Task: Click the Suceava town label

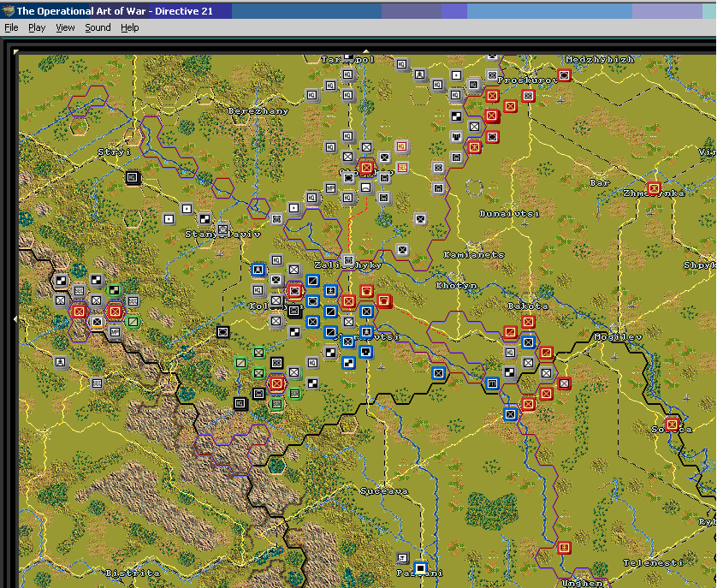Action: [x=383, y=491]
